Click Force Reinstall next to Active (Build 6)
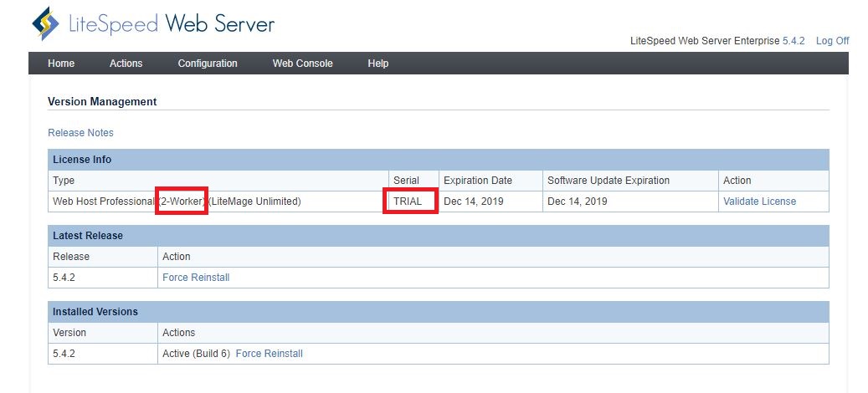868x393 pixels. 269,354
